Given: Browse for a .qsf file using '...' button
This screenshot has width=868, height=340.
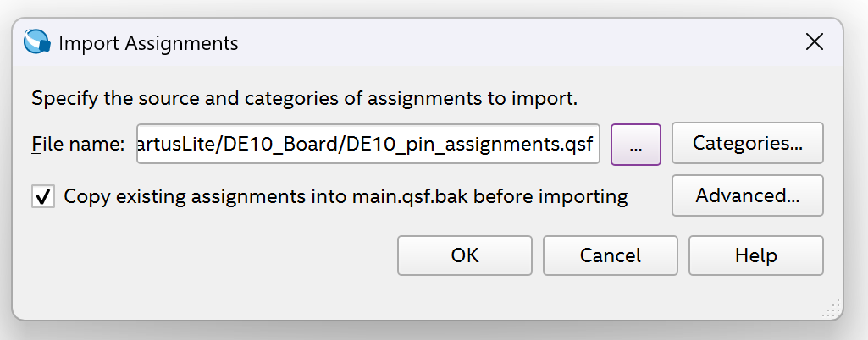Looking at the screenshot, I should click(635, 145).
